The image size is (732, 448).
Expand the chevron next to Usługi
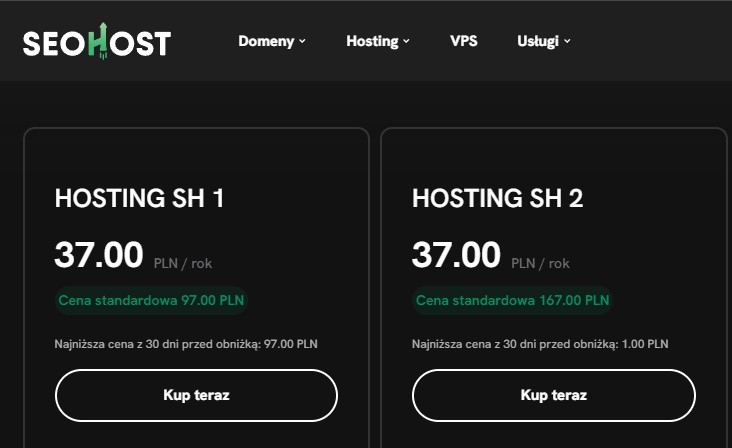pos(567,42)
